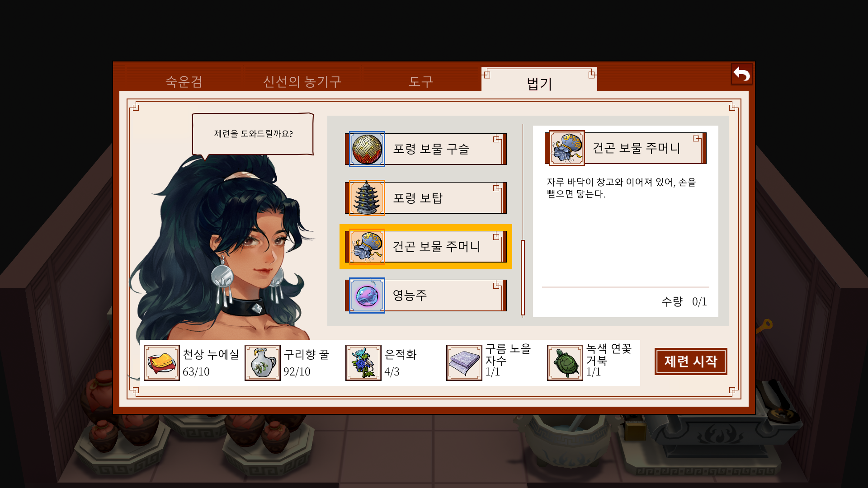Click the 천상 누에실 silk material icon
This screenshot has height=488, width=868.
click(x=162, y=363)
